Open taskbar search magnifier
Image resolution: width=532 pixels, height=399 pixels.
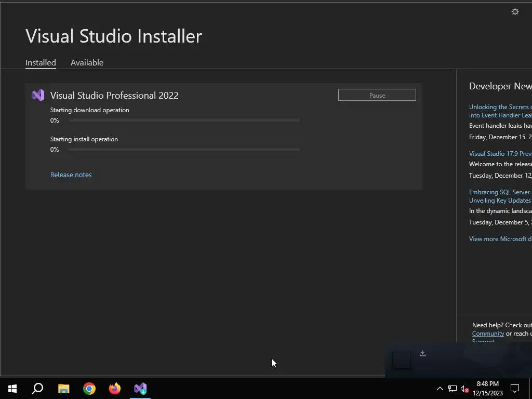click(37, 389)
